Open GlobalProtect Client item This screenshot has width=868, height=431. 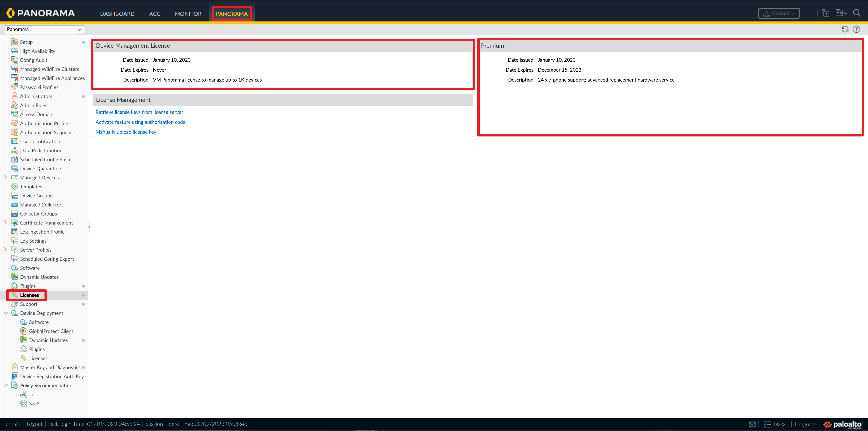51,331
